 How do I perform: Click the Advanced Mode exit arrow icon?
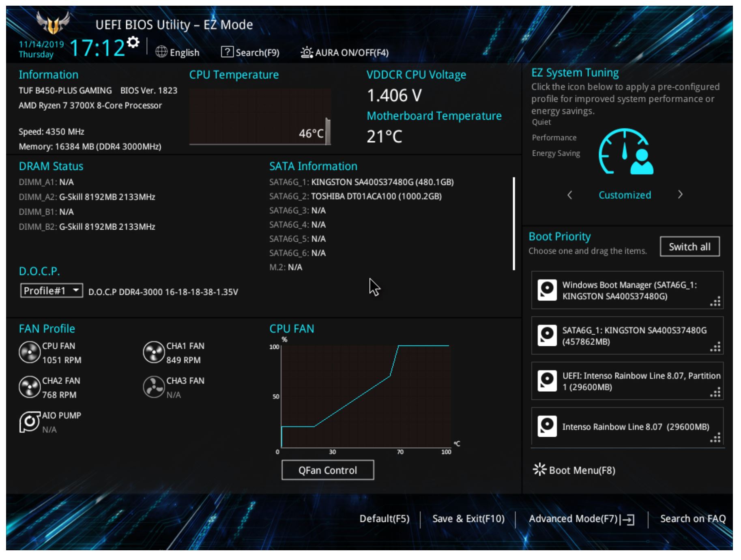pyautogui.click(x=627, y=520)
